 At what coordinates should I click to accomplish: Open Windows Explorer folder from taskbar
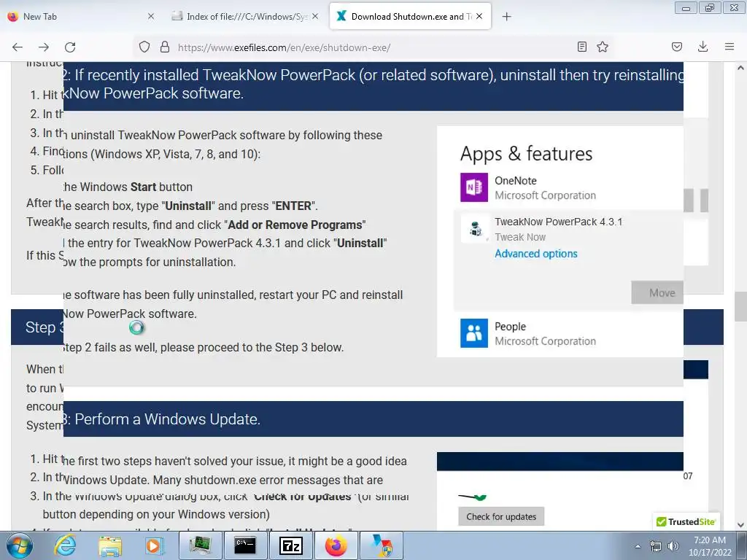110,545
